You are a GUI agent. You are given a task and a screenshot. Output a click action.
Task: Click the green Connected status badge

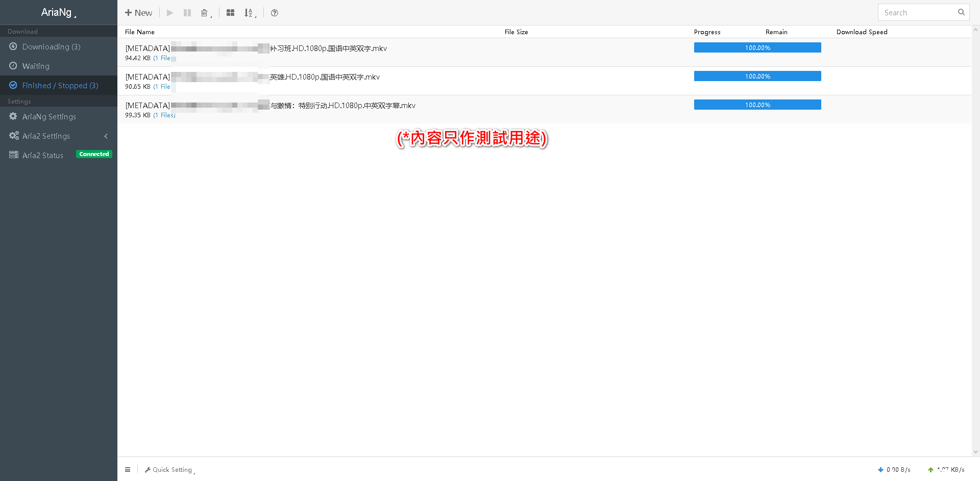[x=94, y=154]
